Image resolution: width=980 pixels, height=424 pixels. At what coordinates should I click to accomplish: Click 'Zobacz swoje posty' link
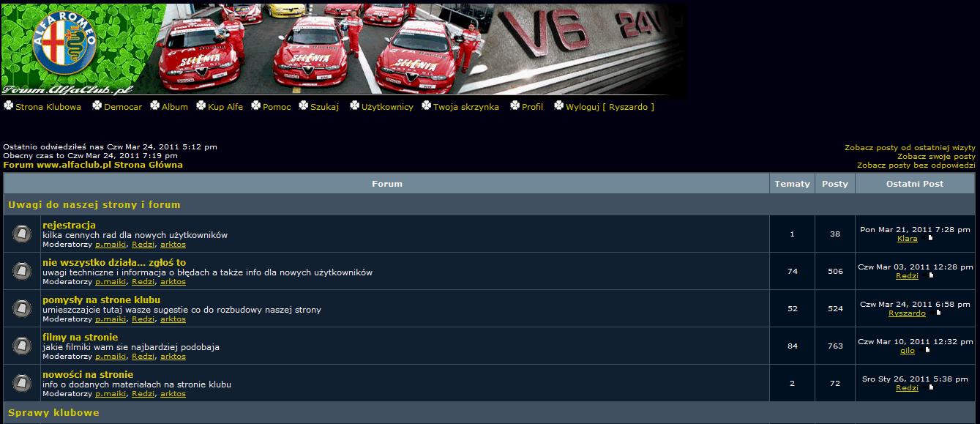937,157
